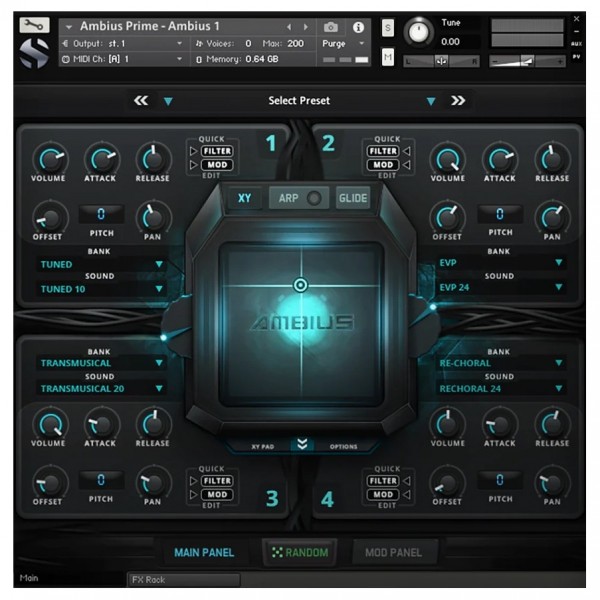Toggle layer 1 quick Filter
Image resolution: width=600 pixels, height=600 pixels.
217,151
